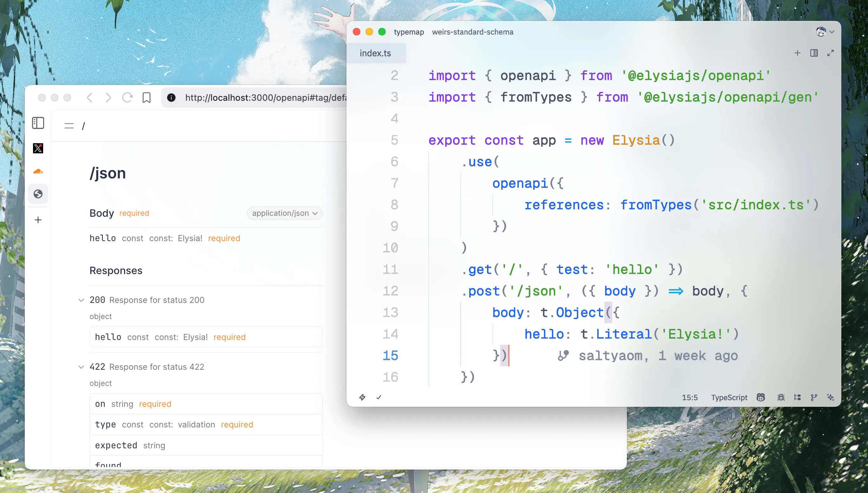Open the git branch panel icon
The width and height of the screenshot is (868, 493).
(x=814, y=397)
